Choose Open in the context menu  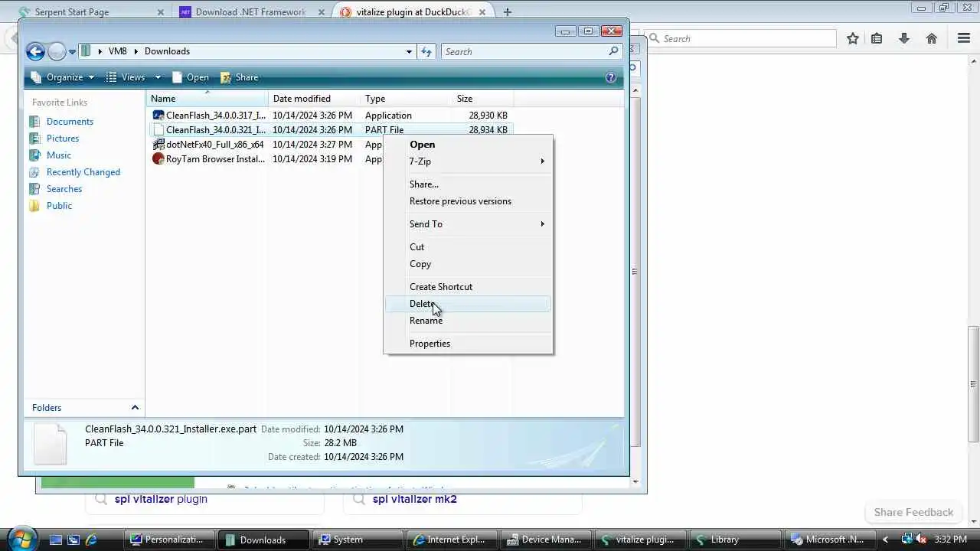click(468, 145)
